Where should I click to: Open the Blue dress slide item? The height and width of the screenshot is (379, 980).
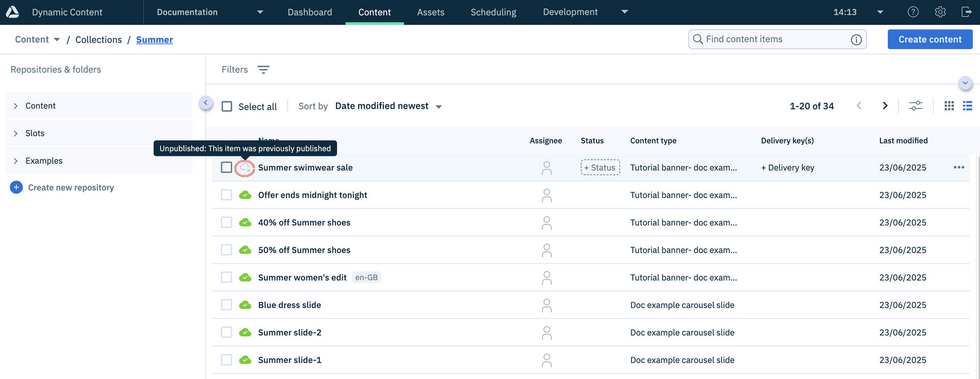tap(289, 305)
